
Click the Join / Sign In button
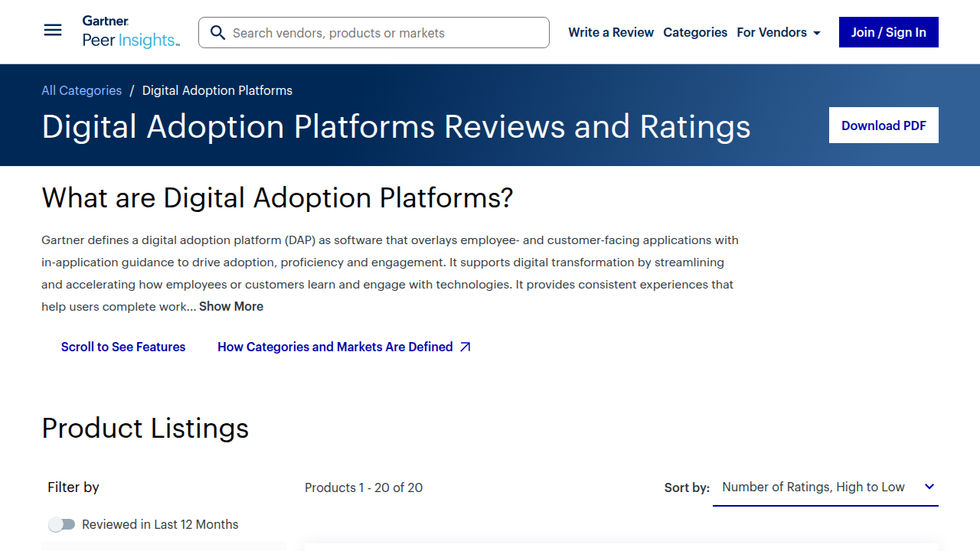(x=889, y=32)
